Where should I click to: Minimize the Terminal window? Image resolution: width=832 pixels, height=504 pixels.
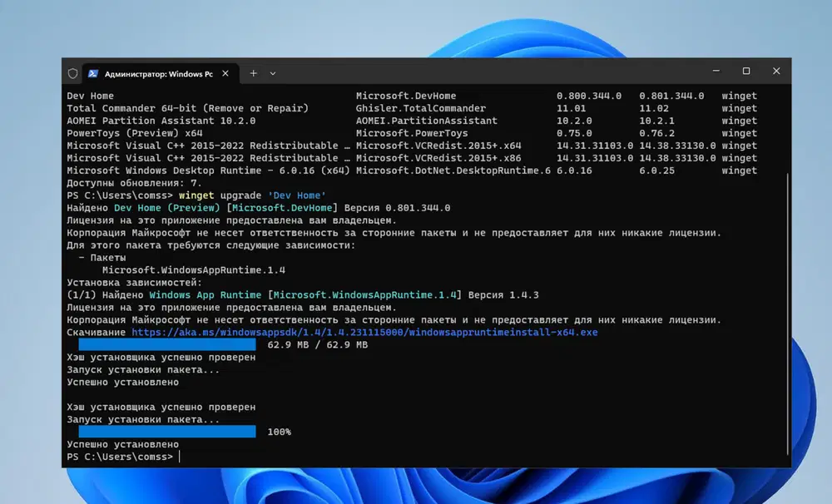(716, 71)
